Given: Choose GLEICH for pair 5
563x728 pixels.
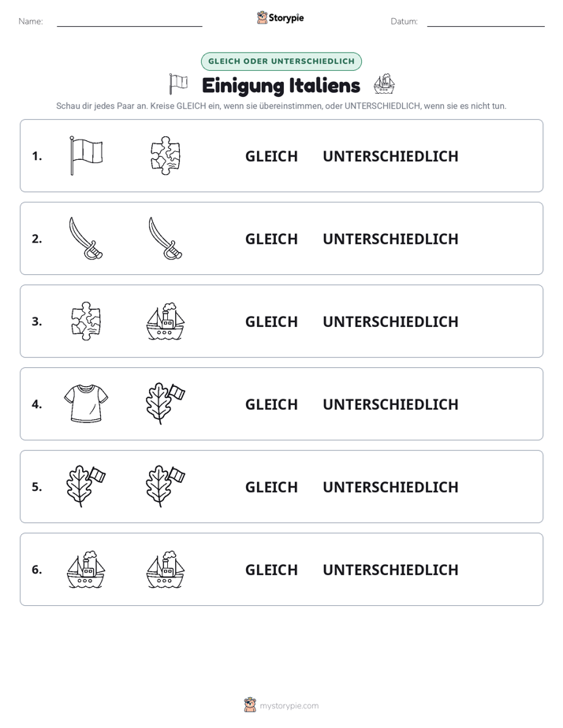Looking at the screenshot, I should coord(271,487).
